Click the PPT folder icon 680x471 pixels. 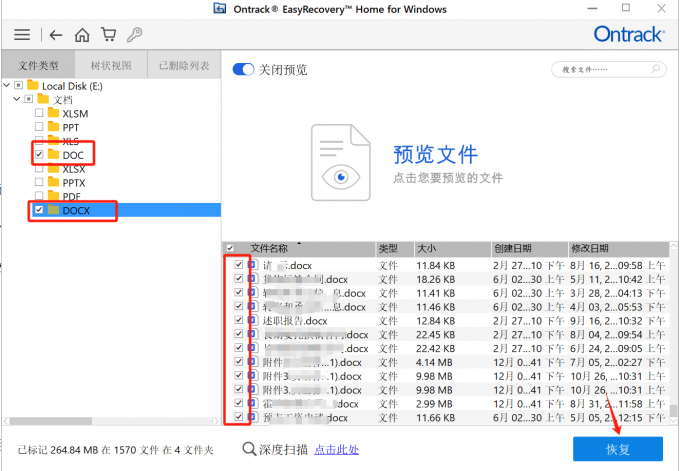click(53, 127)
